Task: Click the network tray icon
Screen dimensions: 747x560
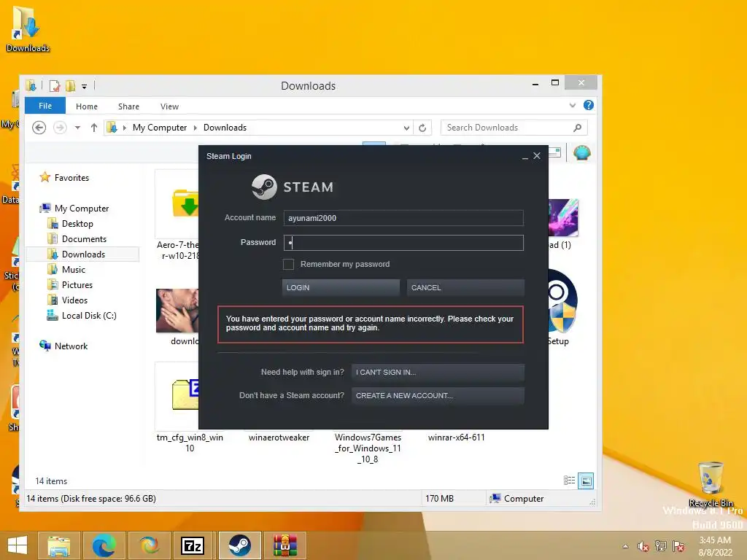Action: click(661, 546)
